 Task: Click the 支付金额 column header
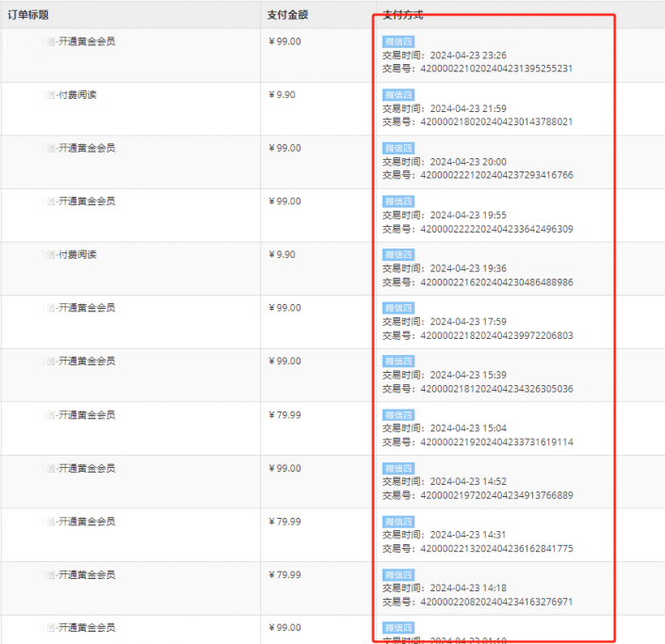point(287,15)
